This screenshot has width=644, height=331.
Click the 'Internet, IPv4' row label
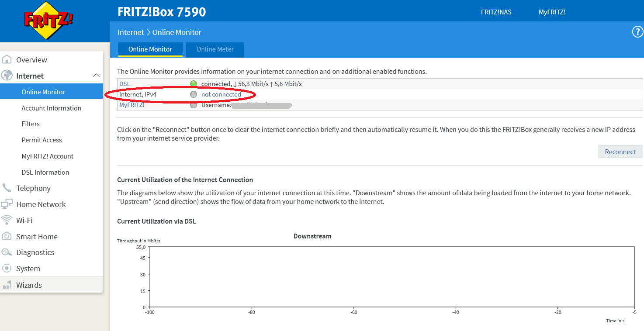(138, 94)
